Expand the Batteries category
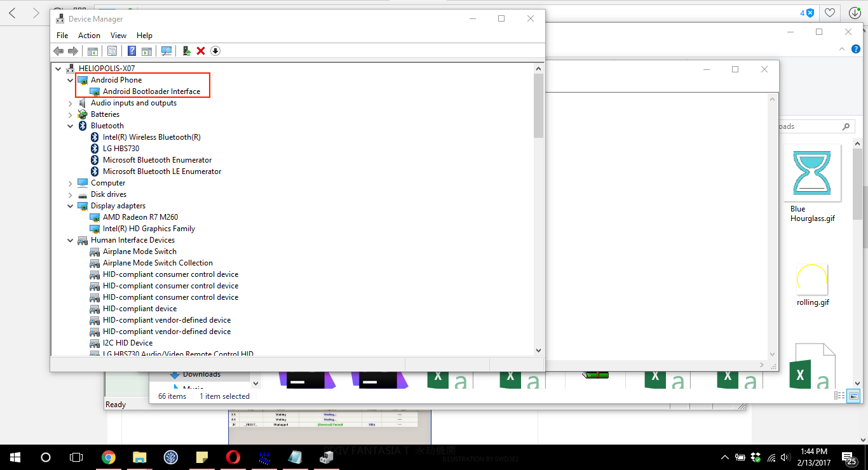This screenshot has height=470, width=868. (x=71, y=114)
